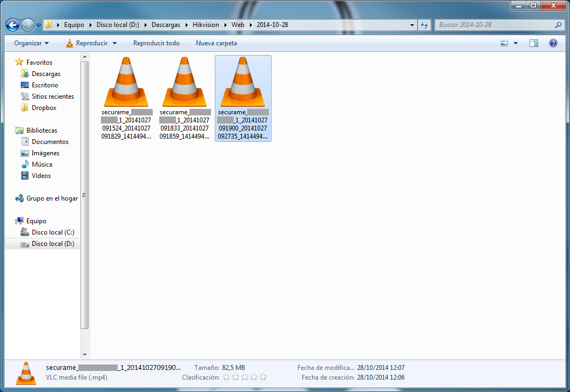Select Disco local (D:) breadcrumb segment
Screen dimensions: 570x392
pos(118,25)
